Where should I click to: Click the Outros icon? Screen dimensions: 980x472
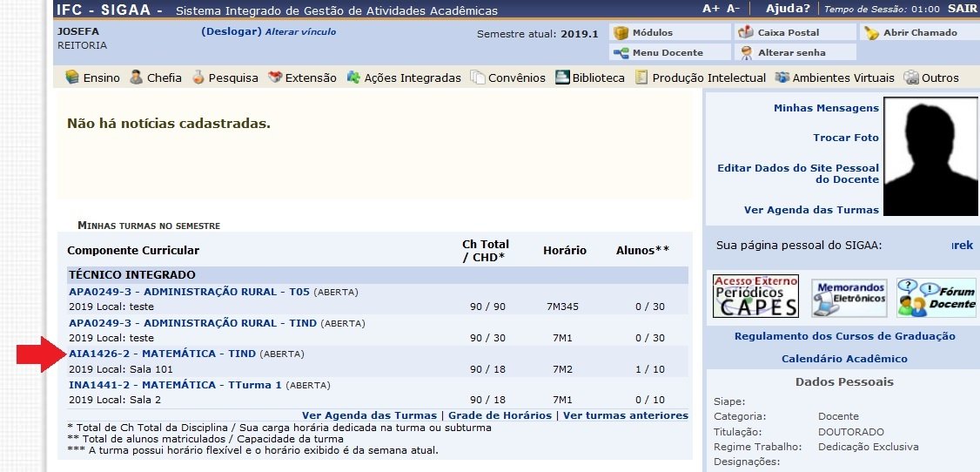(x=911, y=78)
